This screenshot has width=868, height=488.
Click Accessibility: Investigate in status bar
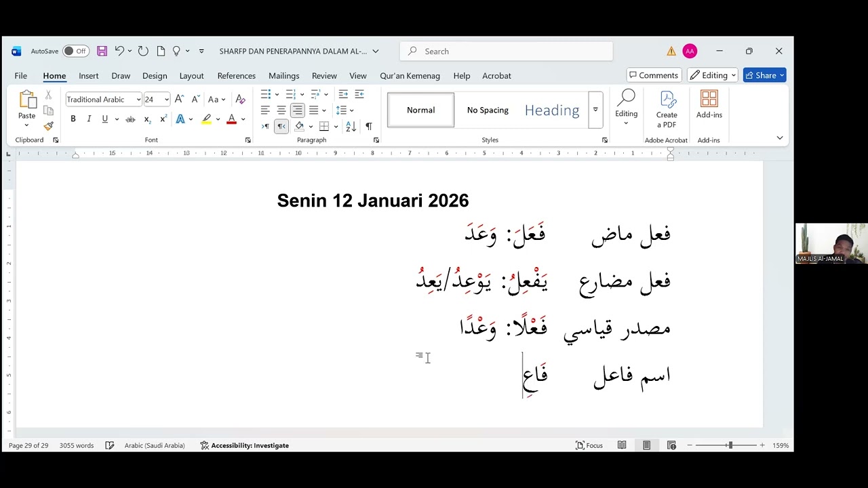(x=244, y=445)
